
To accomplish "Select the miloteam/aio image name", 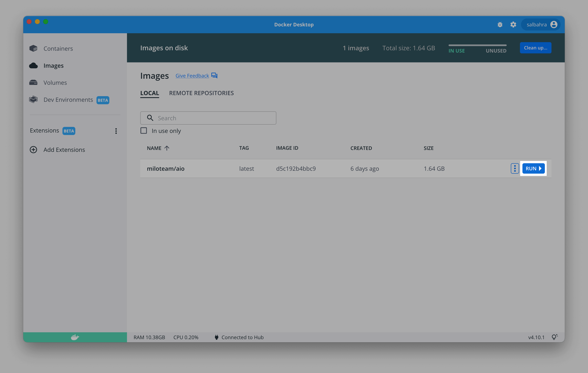I will pyautogui.click(x=166, y=169).
